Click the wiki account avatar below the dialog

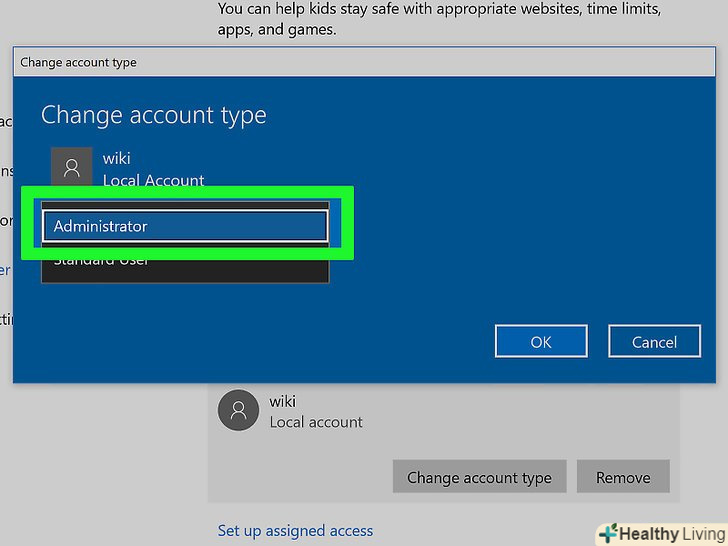tap(238, 411)
